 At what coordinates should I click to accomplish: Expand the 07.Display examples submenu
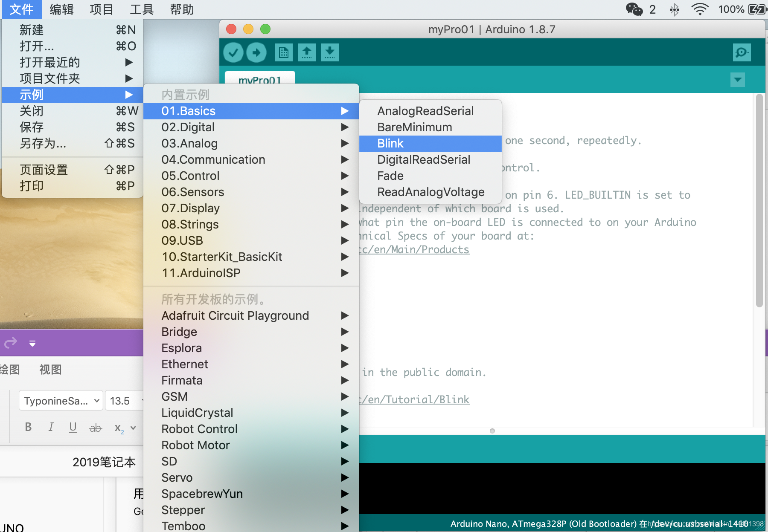[x=251, y=208]
